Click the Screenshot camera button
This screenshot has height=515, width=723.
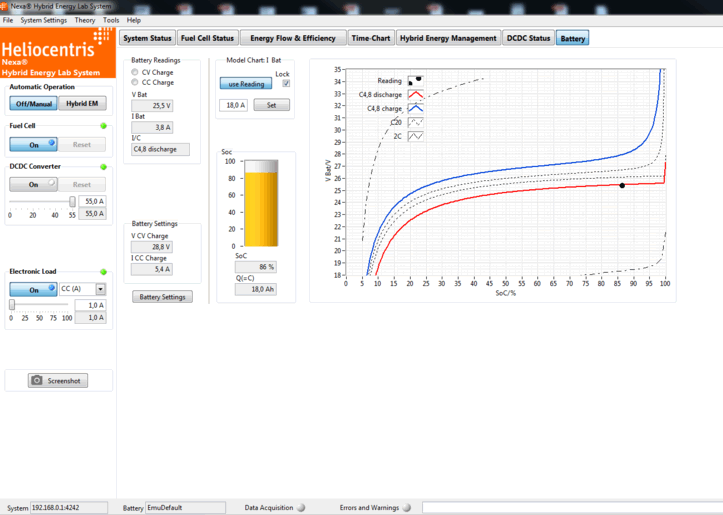point(58,381)
